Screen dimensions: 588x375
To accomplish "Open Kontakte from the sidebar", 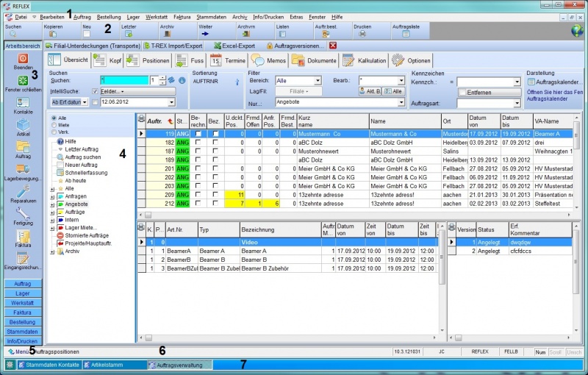I will (x=23, y=102).
